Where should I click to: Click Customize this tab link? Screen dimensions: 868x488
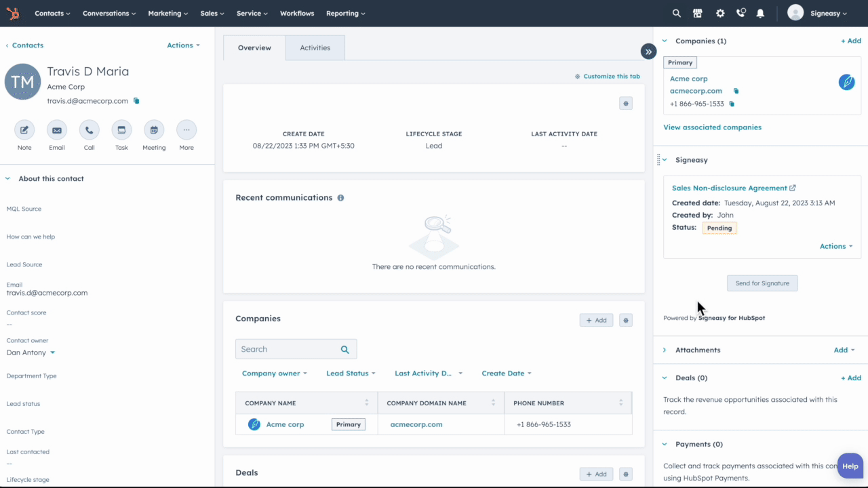pyautogui.click(x=608, y=77)
